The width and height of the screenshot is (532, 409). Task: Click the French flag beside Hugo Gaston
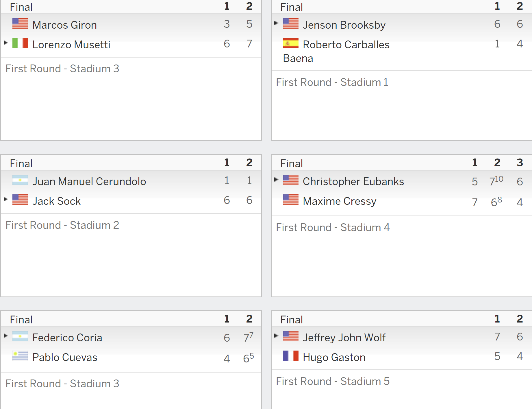291,356
